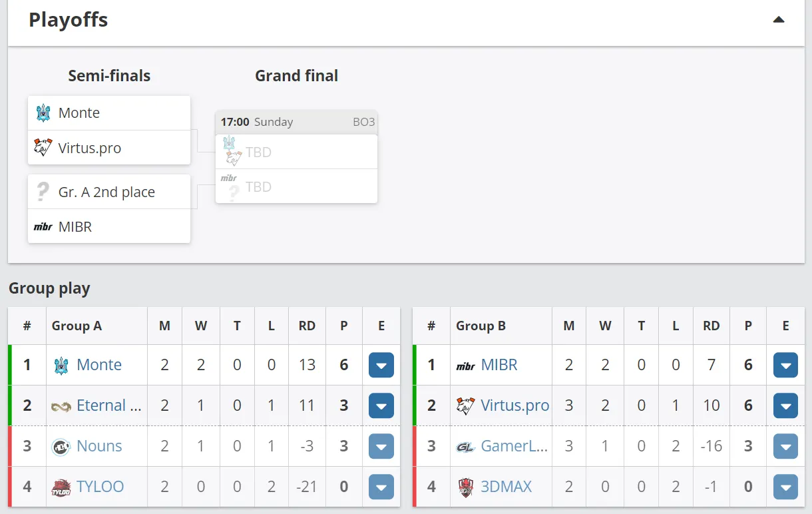Click the Monte logo in semi-finals bracket
The width and height of the screenshot is (812, 514).
[x=43, y=113]
